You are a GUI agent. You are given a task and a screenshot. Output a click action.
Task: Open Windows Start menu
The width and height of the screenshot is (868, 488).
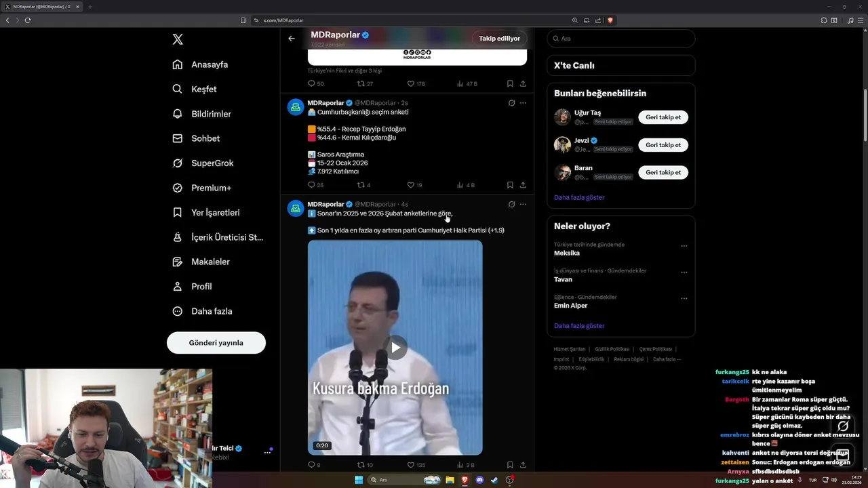click(x=359, y=480)
